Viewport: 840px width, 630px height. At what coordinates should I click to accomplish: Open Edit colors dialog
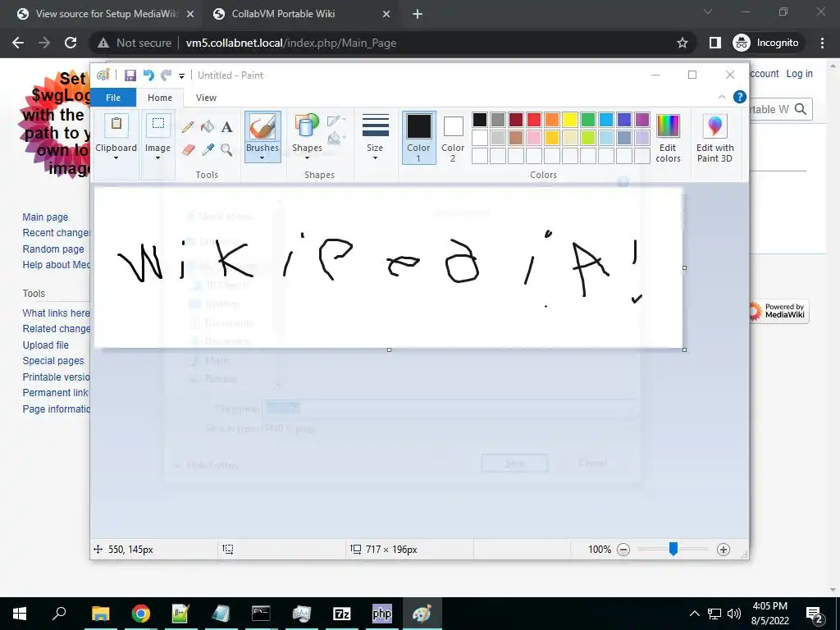pyautogui.click(x=668, y=138)
